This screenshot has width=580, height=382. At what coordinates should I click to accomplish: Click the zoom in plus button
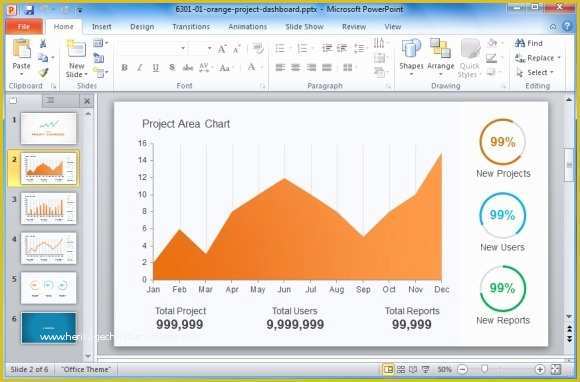coord(540,369)
